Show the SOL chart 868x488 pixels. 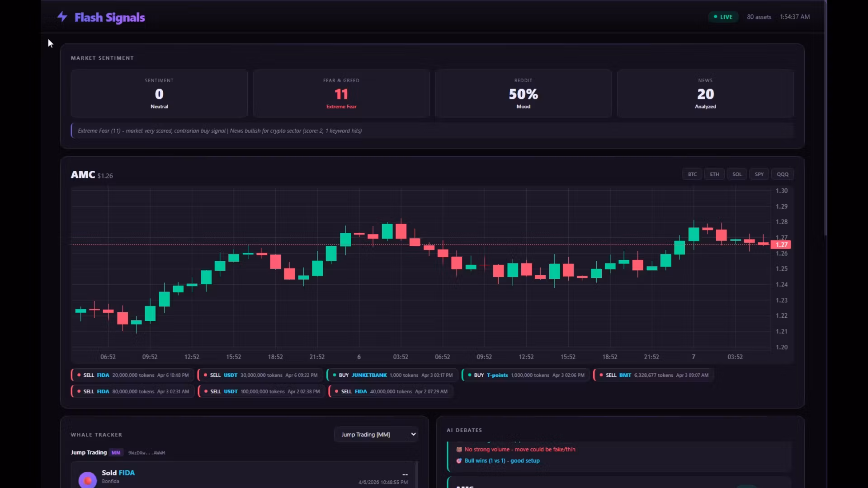737,174
